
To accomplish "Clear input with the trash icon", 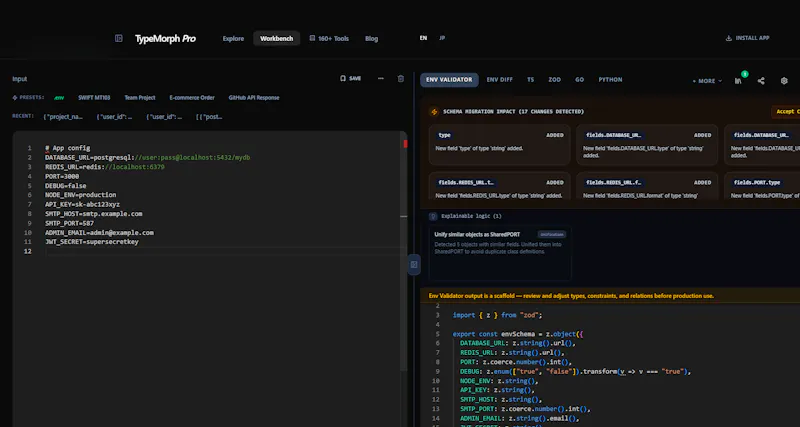I will click(401, 79).
